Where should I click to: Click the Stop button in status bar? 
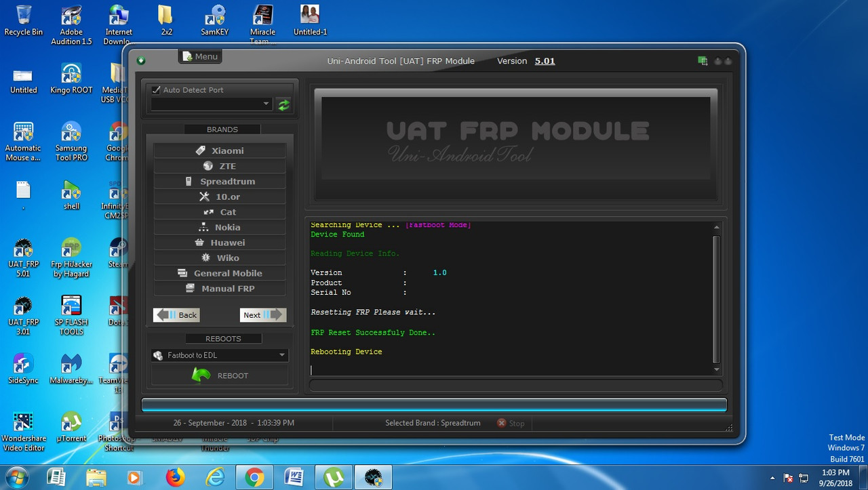pos(511,423)
